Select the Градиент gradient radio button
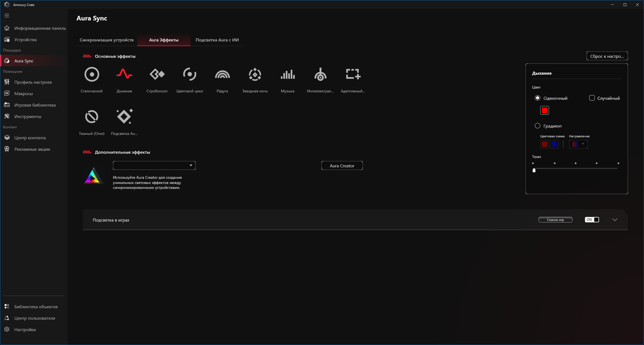The image size is (644, 345). point(537,126)
